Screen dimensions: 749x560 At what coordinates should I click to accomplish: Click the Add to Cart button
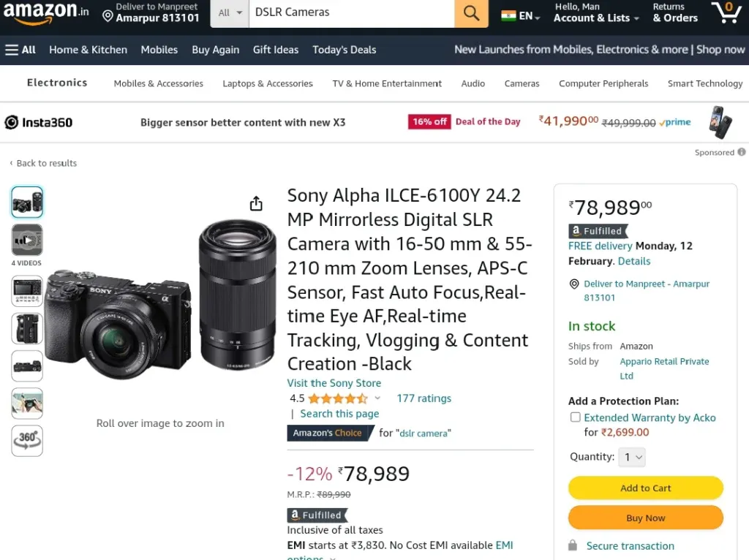pos(645,488)
